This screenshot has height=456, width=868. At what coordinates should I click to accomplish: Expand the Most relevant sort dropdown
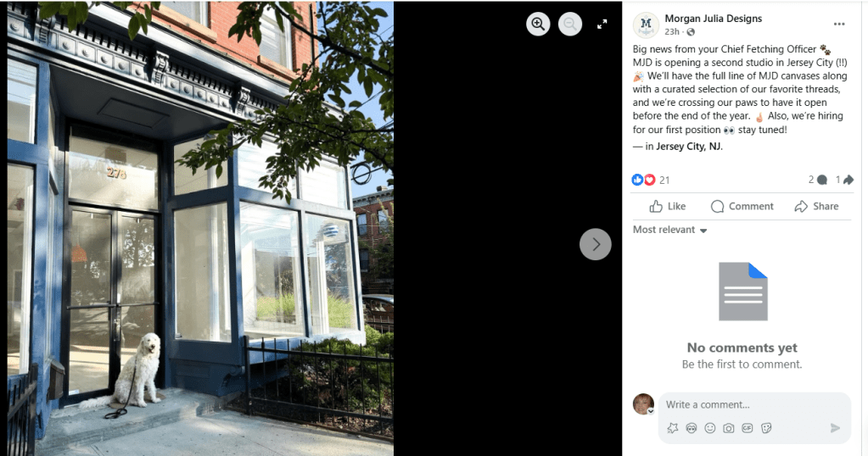pos(669,230)
